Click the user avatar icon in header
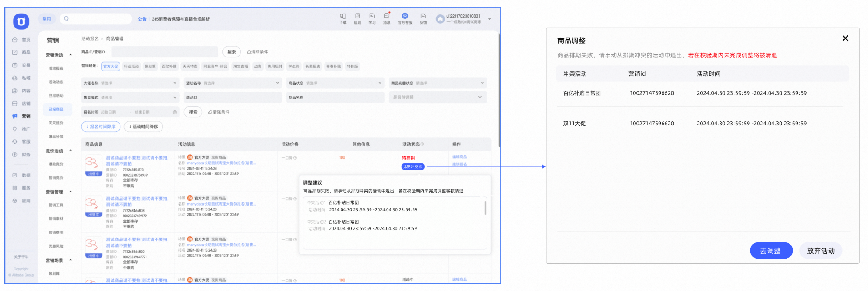Viewport: 868px width, 291px height. pos(440,19)
